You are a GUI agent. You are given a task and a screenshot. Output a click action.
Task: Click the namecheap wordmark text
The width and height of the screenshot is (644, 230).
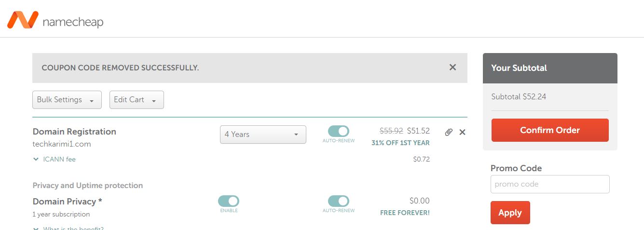[x=73, y=22]
